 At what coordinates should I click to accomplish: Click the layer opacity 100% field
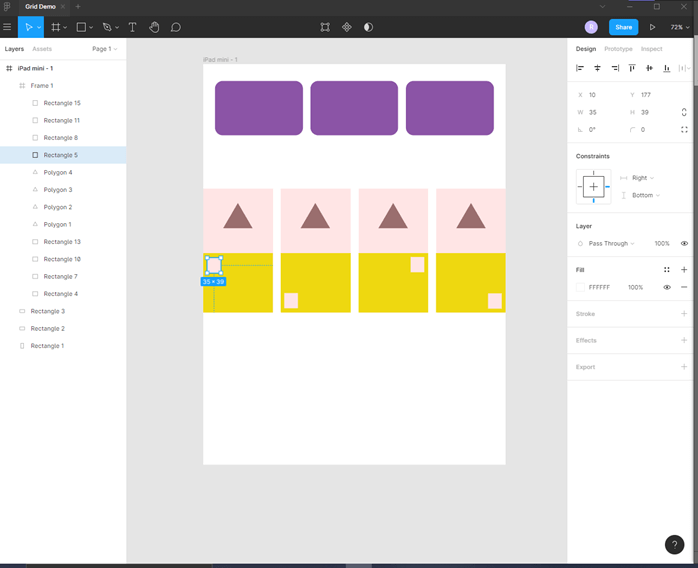pyautogui.click(x=662, y=243)
